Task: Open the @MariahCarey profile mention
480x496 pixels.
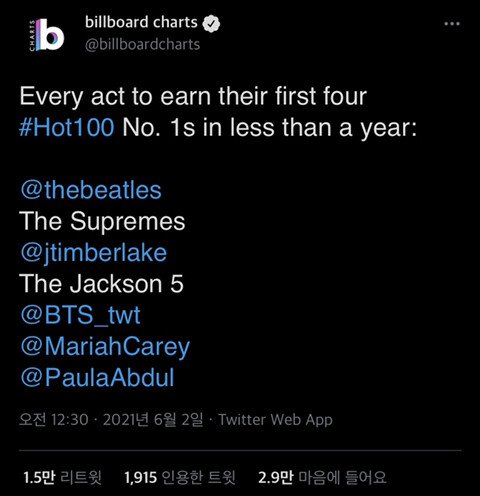Action: coord(105,347)
